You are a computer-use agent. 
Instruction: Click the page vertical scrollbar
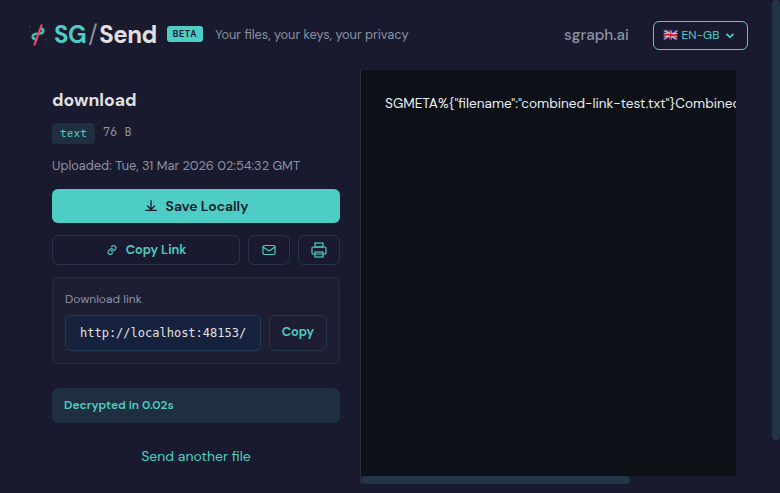776,219
